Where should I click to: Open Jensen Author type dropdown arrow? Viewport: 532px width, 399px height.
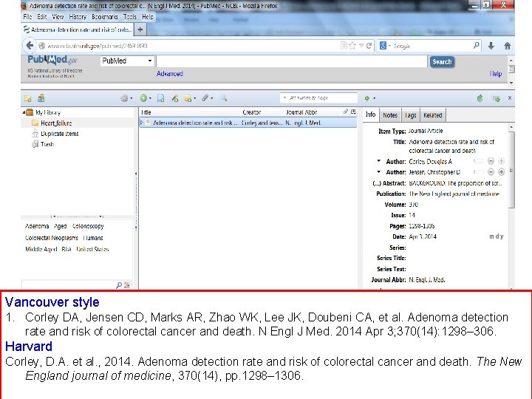[x=378, y=171]
